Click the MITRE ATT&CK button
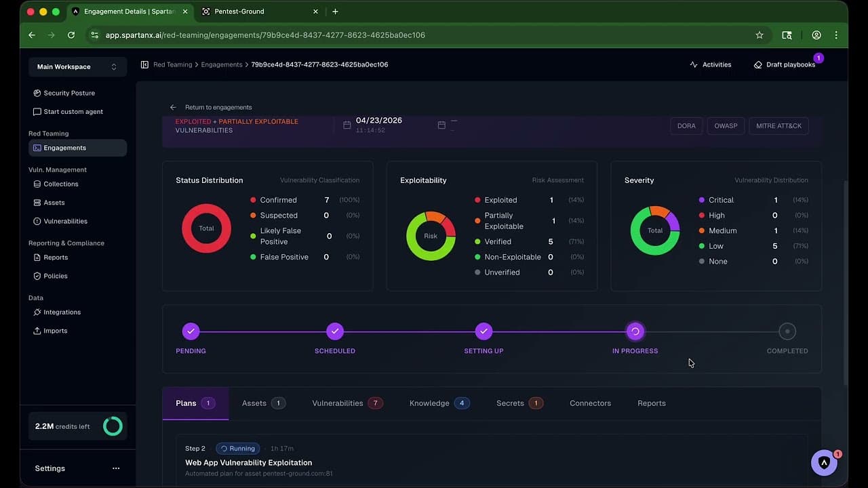Viewport: 868px width, 488px height. tap(778, 125)
